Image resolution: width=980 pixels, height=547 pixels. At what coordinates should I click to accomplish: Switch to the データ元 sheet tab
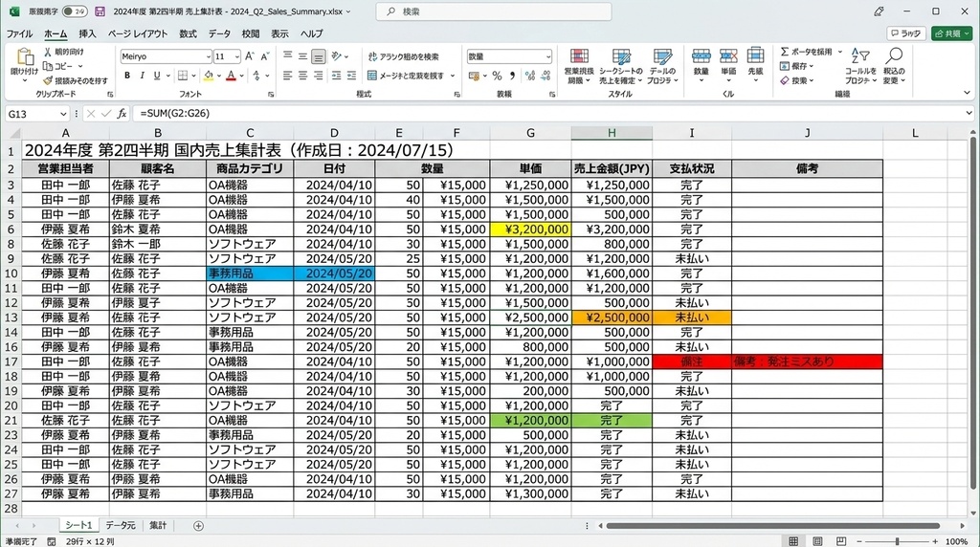tap(120, 526)
